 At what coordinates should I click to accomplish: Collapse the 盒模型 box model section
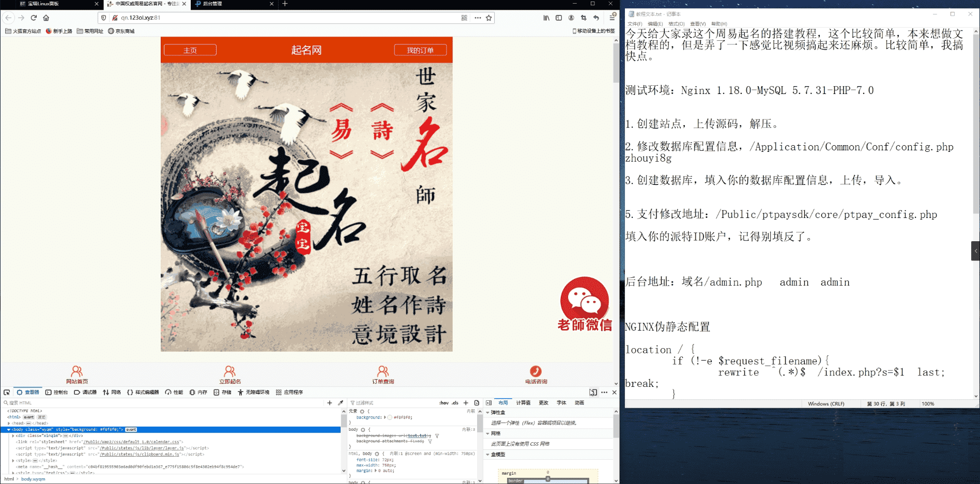(x=487, y=455)
